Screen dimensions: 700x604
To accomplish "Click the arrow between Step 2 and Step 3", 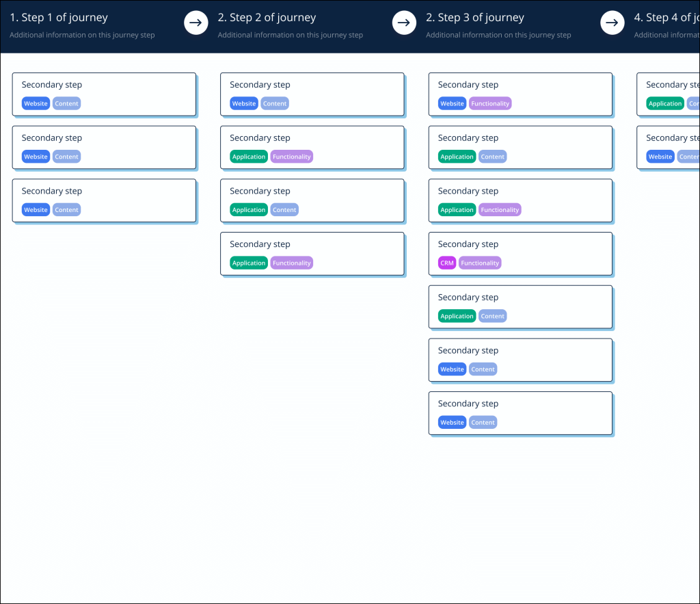I will pos(404,23).
